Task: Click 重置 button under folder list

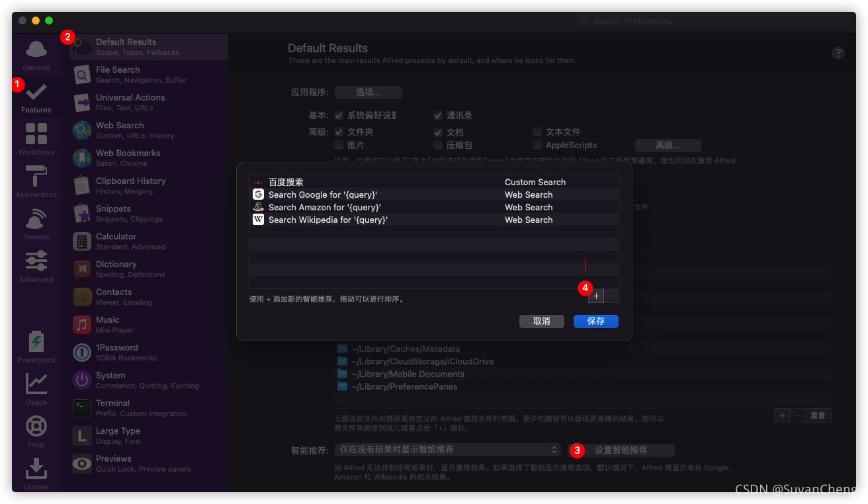Action: (x=818, y=415)
